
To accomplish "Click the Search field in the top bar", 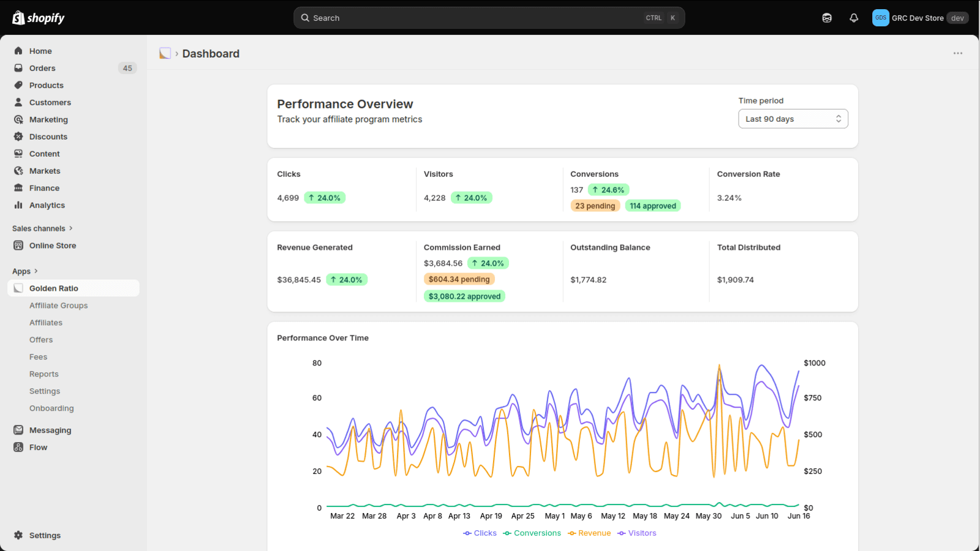I will pyautogui.click(x=489, y=18).
